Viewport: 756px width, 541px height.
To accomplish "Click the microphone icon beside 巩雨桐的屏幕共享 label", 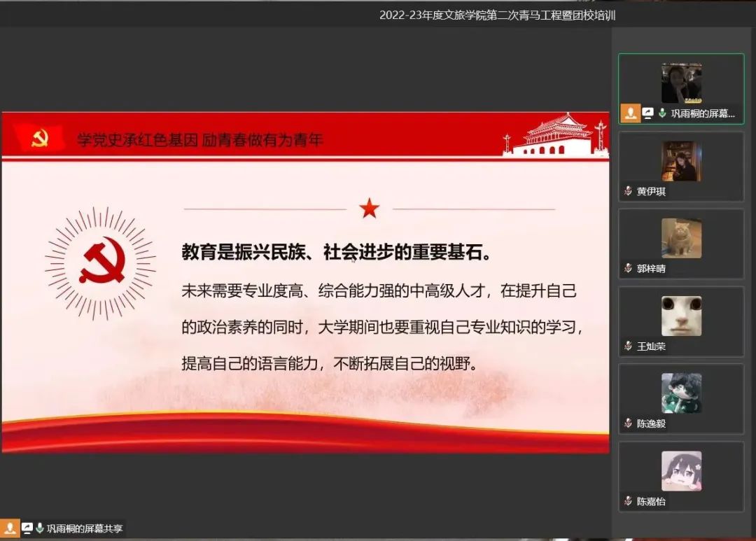I will tap(39, 528).
